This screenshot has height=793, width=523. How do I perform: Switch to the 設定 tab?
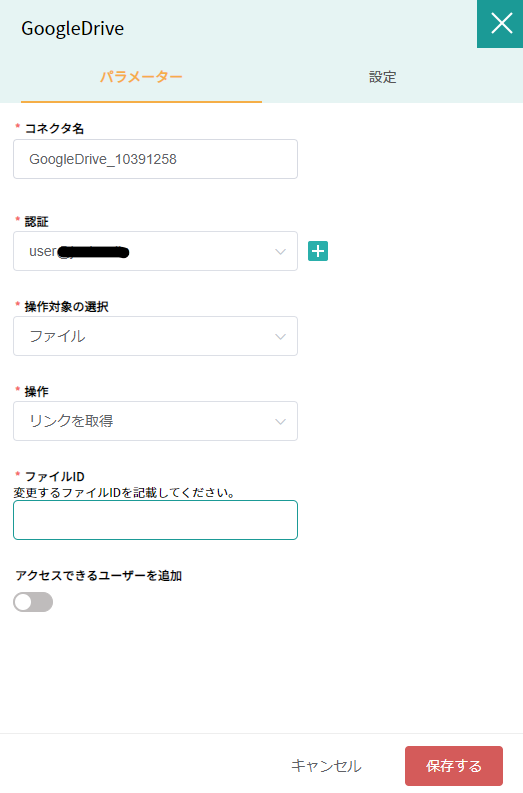382,77
